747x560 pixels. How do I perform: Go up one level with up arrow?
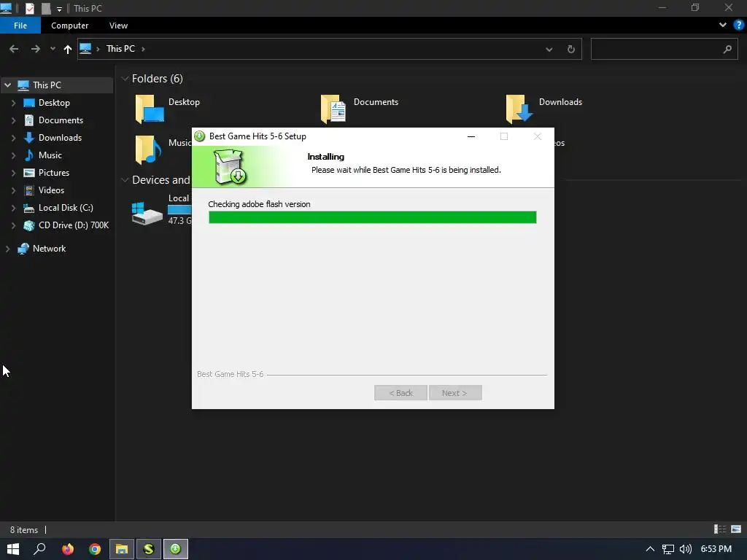coord(68,49)
